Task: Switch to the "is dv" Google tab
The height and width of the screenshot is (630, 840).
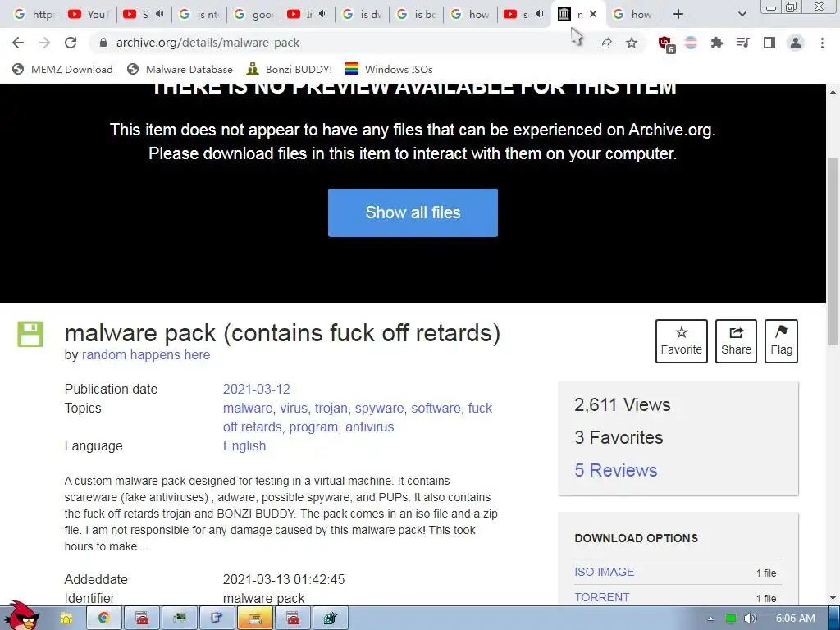Action: [x=363, y=15]
